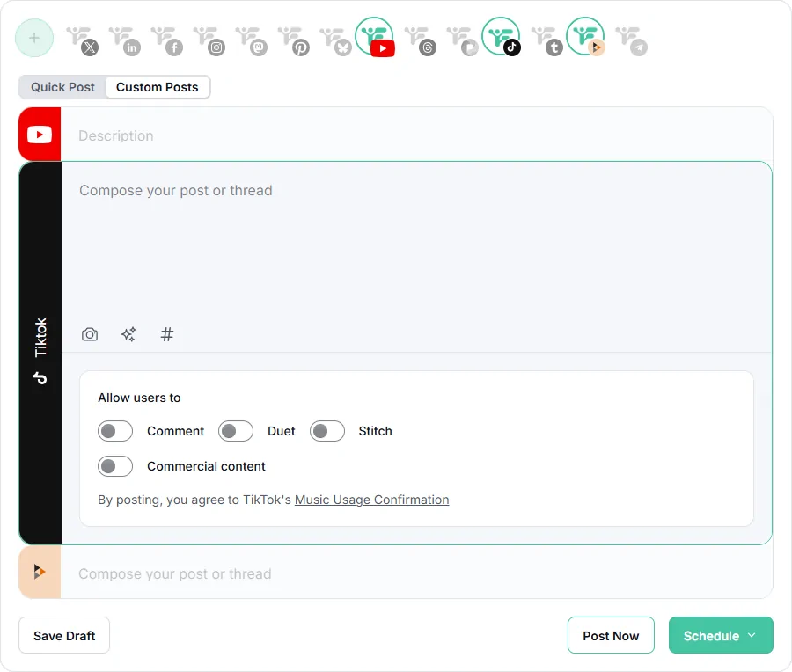Select the Pinterest account avatar
Screen dimensions: 792x672
[294, 40]
